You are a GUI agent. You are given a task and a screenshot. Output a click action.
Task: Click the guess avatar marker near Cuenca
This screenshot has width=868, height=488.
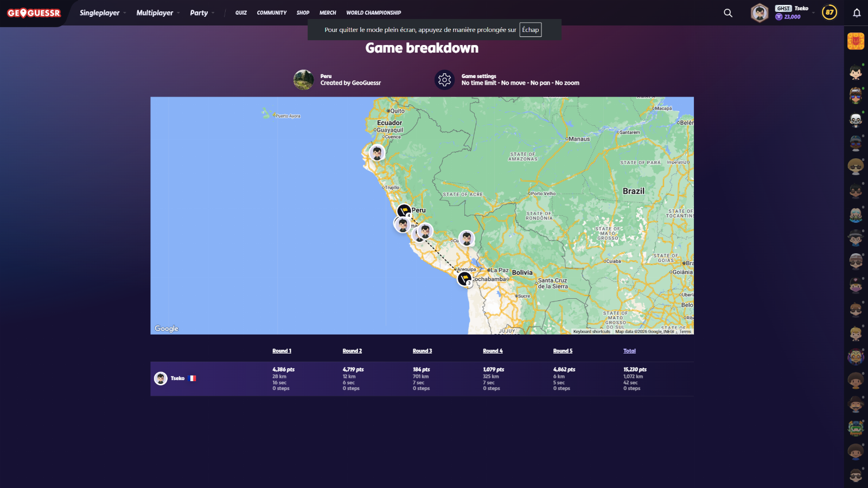(x=377, y=152)
